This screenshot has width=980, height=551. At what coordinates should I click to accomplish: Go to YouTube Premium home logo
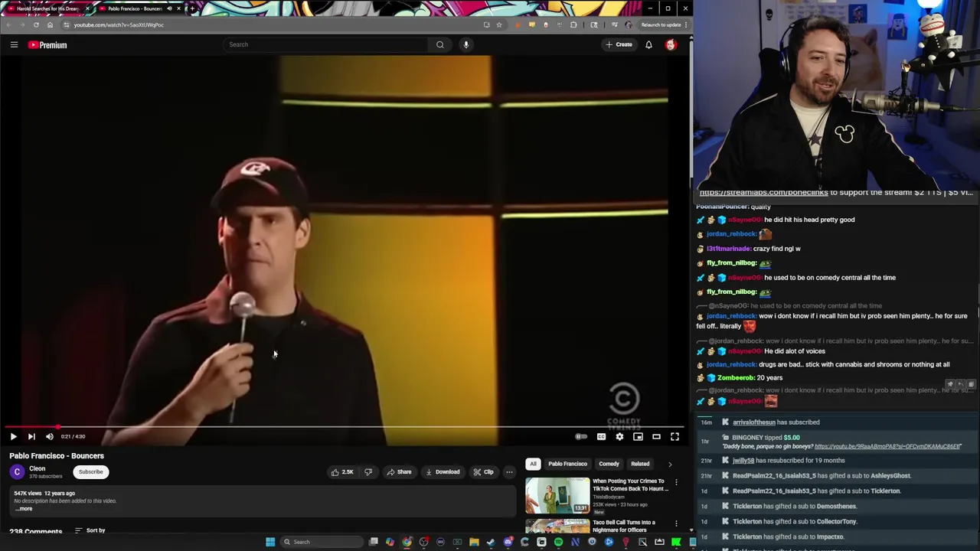(x=47, y=45)
